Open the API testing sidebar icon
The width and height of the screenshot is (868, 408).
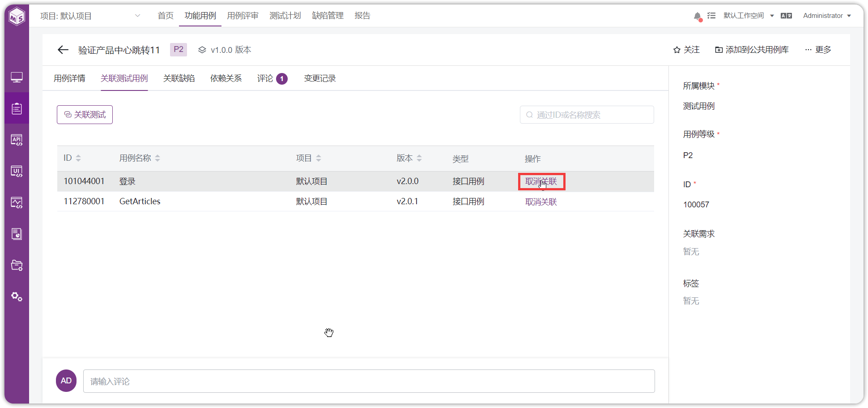17,140
